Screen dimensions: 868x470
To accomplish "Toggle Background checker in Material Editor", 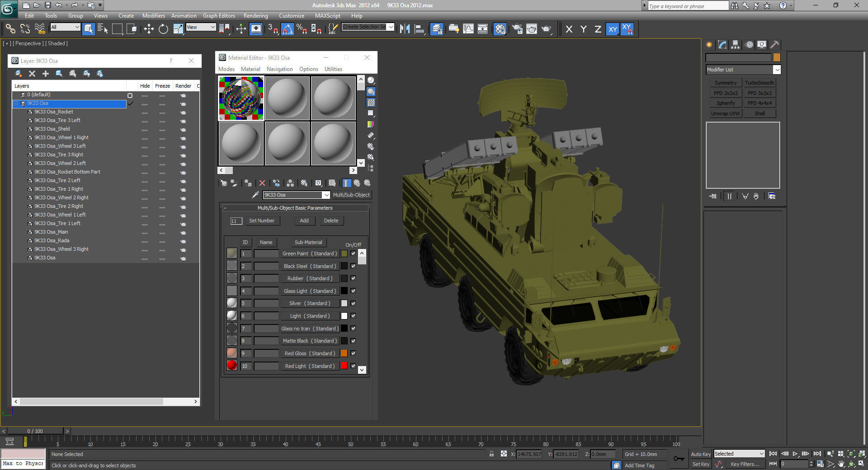I will (x=371, y=103).
